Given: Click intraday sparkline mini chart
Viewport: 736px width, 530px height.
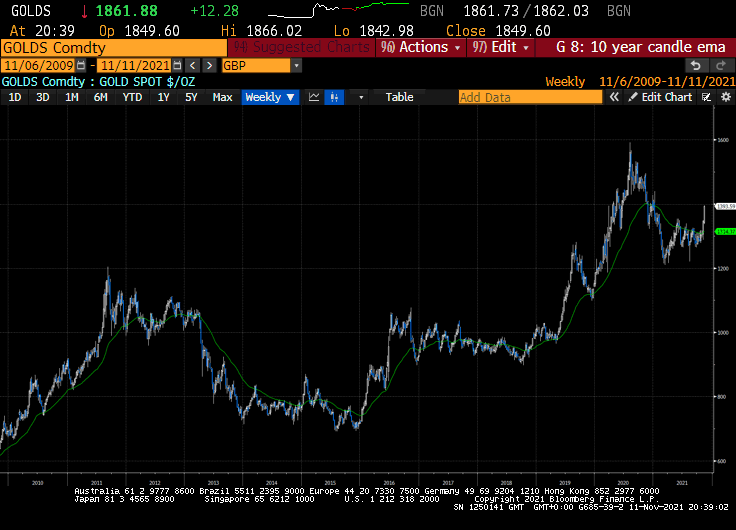Looking at the screenshot, I should coord(338,10).
